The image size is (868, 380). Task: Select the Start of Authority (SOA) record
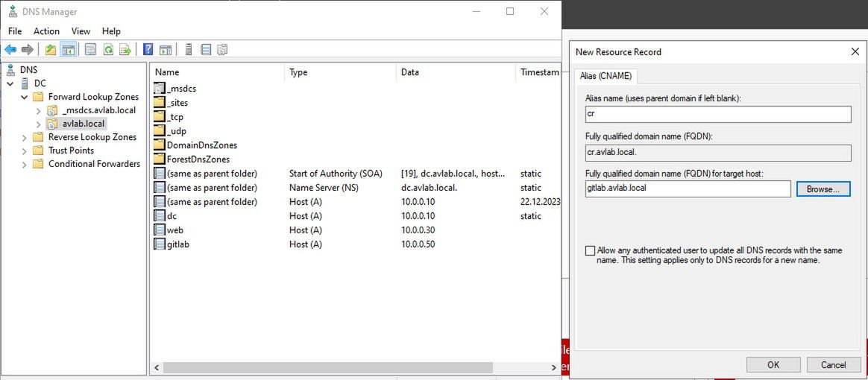click(336, 174)
